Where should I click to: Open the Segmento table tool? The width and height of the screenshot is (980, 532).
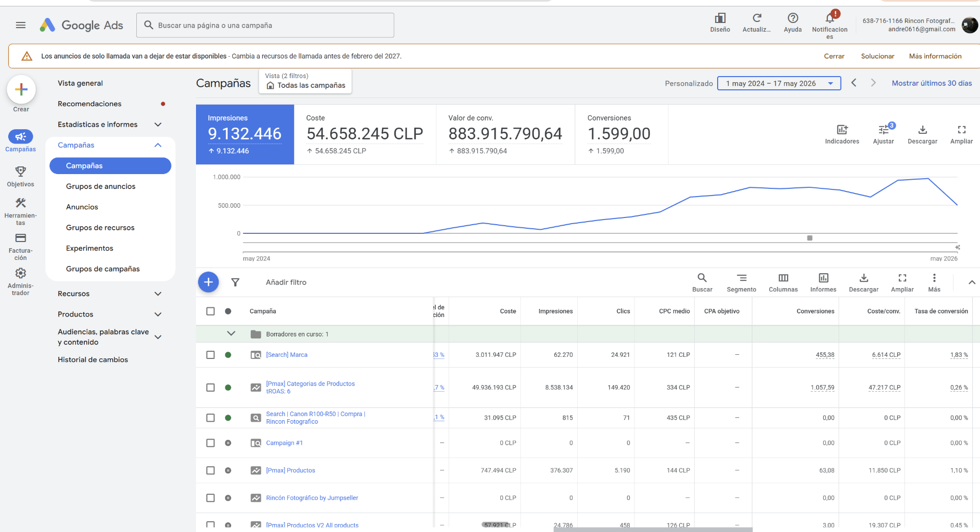[x=742, y=282]
